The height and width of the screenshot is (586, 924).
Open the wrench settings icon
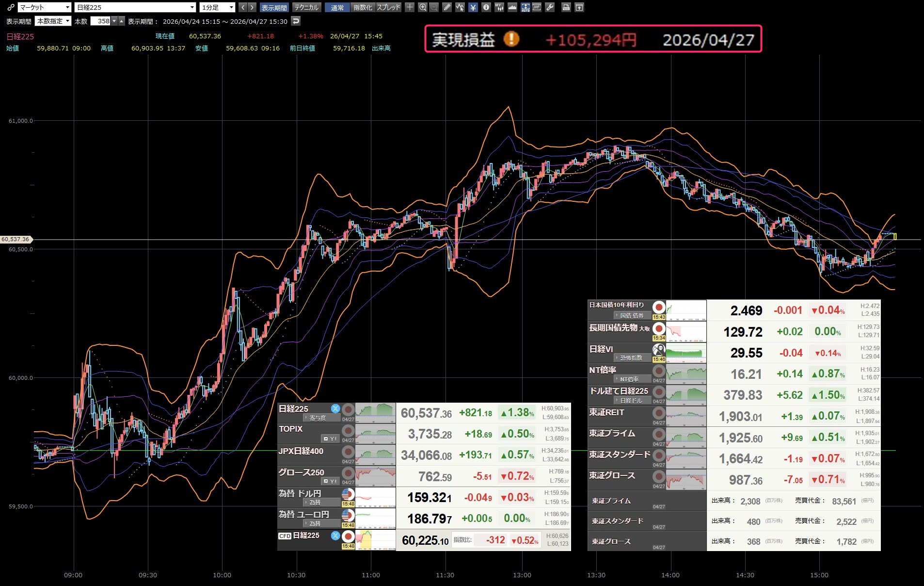click(x=550, y=7)
